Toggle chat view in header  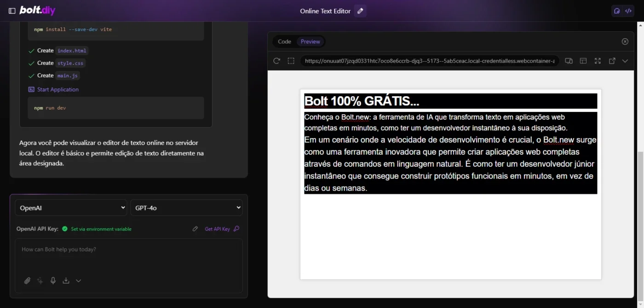[x=617, y=11]
